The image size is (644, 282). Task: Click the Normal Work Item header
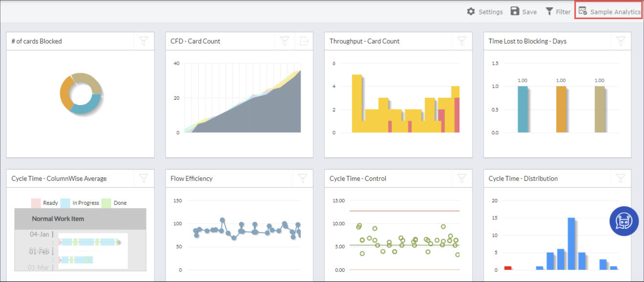[x=58, y=219]
